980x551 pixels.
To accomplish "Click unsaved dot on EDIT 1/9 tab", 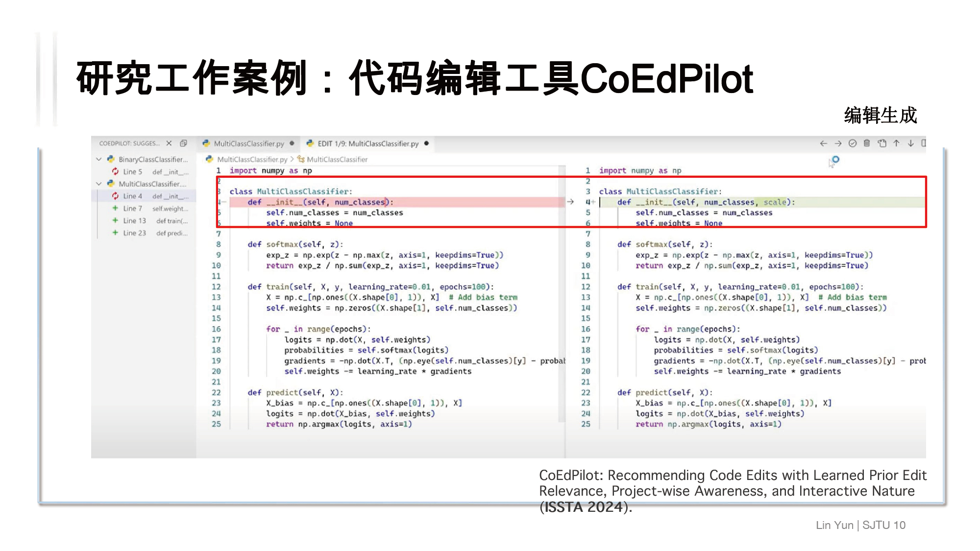I will pos(426,144).
